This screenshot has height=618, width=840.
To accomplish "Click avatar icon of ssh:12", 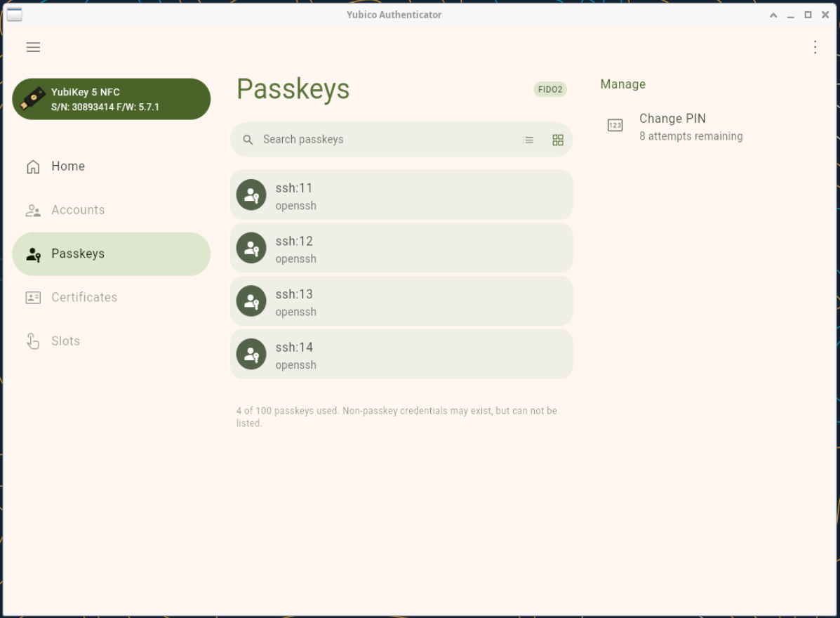I will [x=251, y=248].
